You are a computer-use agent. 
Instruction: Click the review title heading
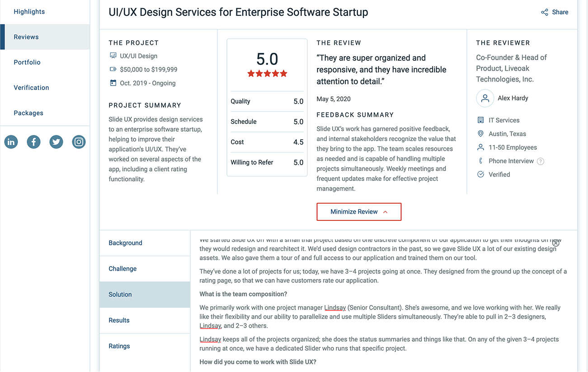(x=238, y=12)
